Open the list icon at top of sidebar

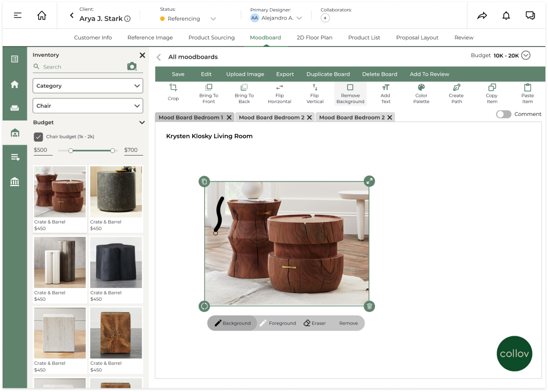[x=14, y=59]
